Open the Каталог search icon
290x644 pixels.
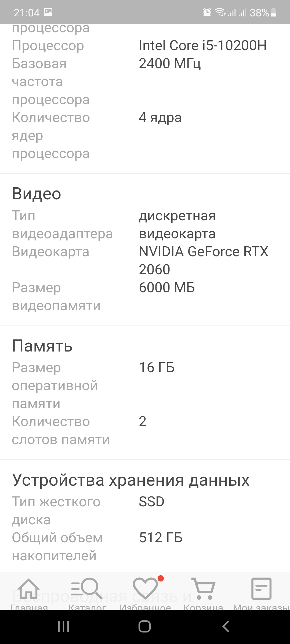(87, 589)
